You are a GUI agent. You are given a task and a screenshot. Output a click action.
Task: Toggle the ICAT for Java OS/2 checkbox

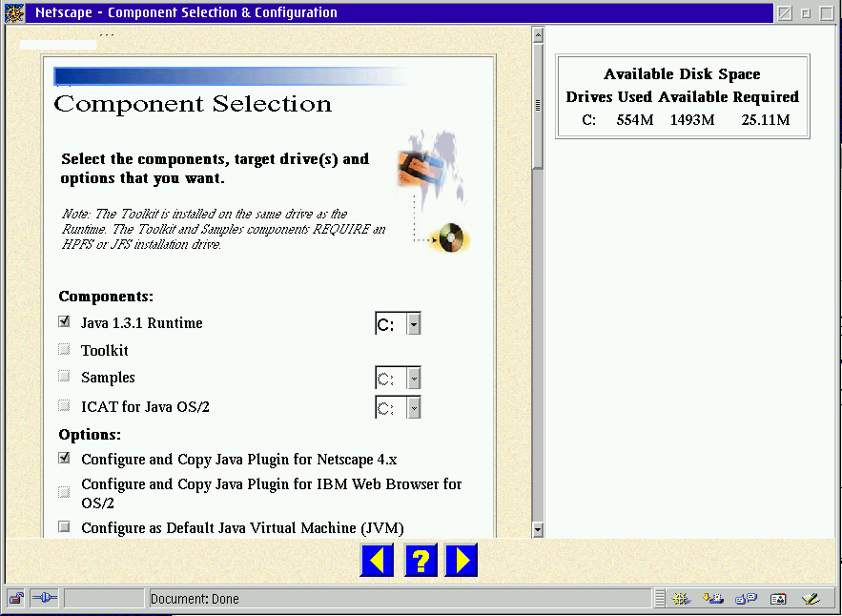pyautogui.click(x=65, y=405)
